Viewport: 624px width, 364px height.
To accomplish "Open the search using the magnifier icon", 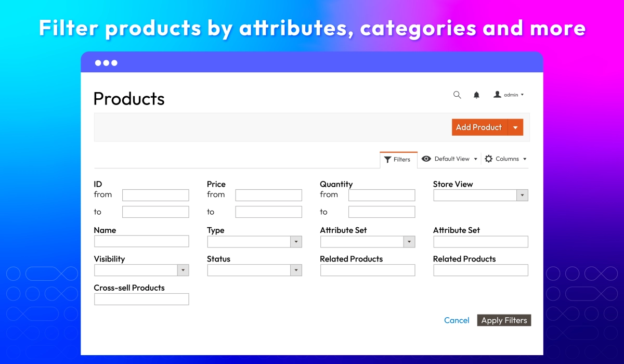I will (457, 95).
